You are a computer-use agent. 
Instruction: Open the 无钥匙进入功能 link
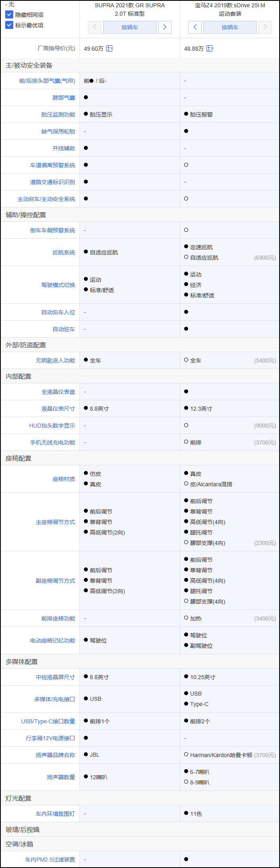pyautogui.click(x=55, y=360)
